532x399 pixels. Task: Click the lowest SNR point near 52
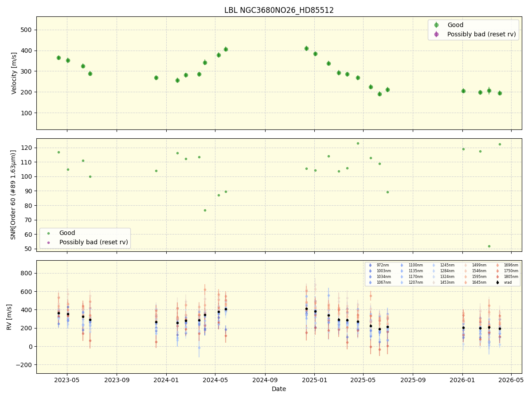point(489,246)
